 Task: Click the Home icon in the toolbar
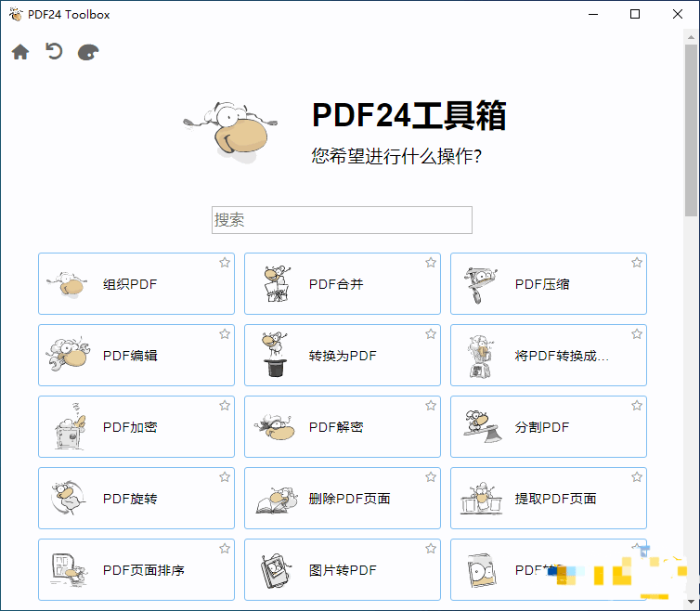pyautogui.click(x=20, y=52)
